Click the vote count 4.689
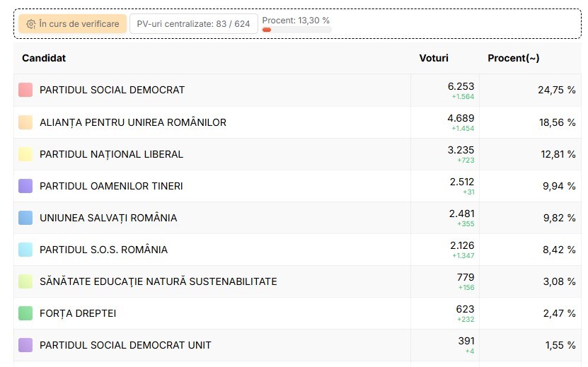 point(461,119)
